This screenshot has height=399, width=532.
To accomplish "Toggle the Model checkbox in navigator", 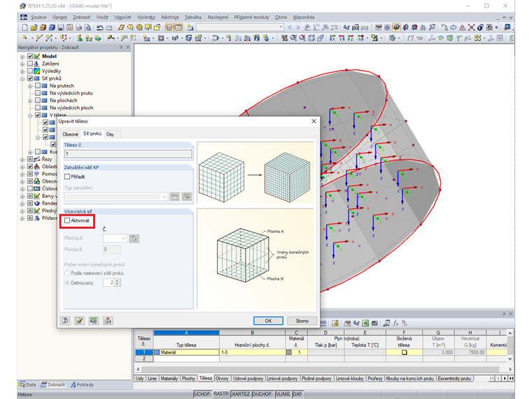I will point(30,56).
